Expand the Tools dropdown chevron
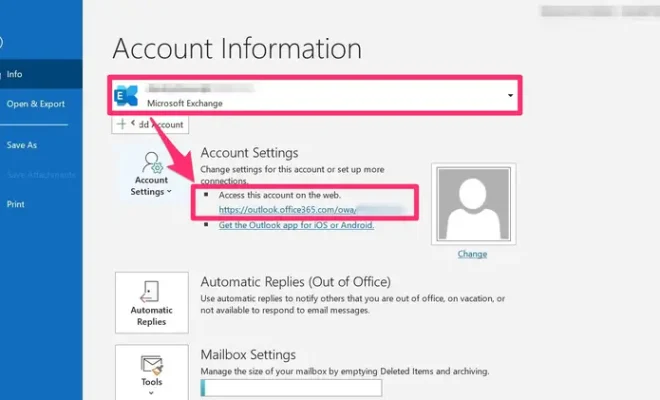Screen dimensions: 660x400 (x=151, y=393)
